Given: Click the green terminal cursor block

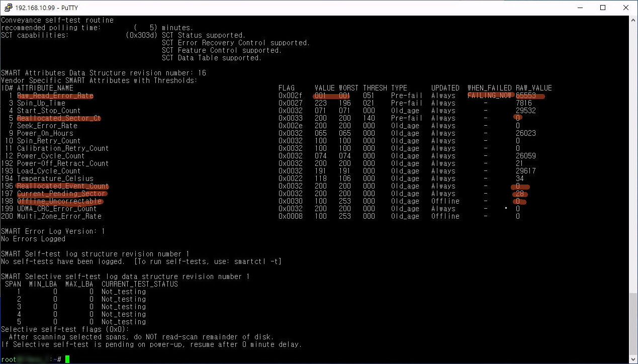Looking at the screenshot, I should pyautogui.click(x=67, y=359).
